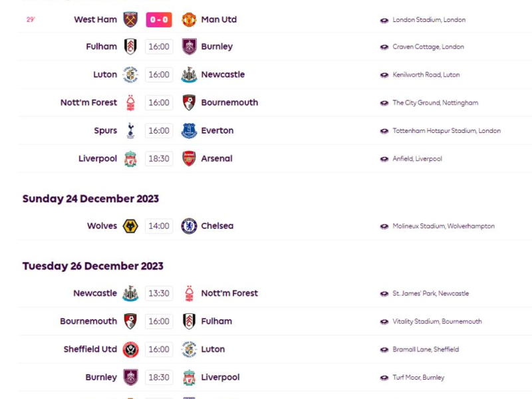Click the Luton team name link
The image size is (532, 399).
105,75
